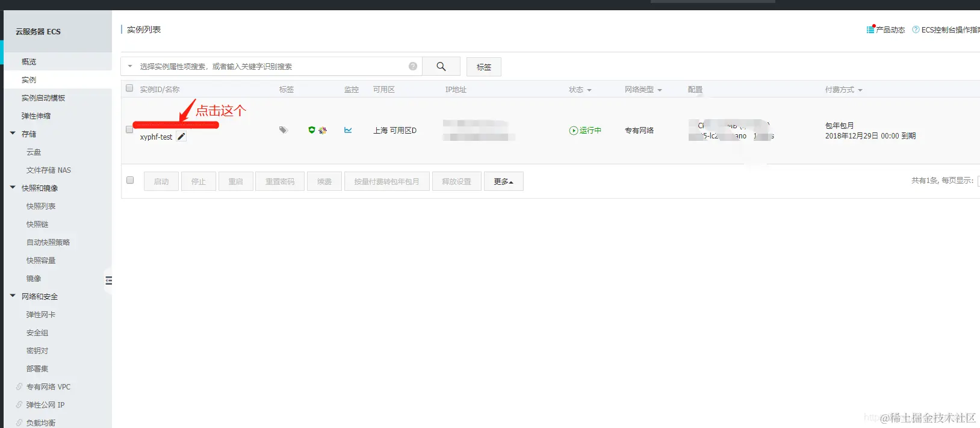Click the search box help question icon

point(413,66)
